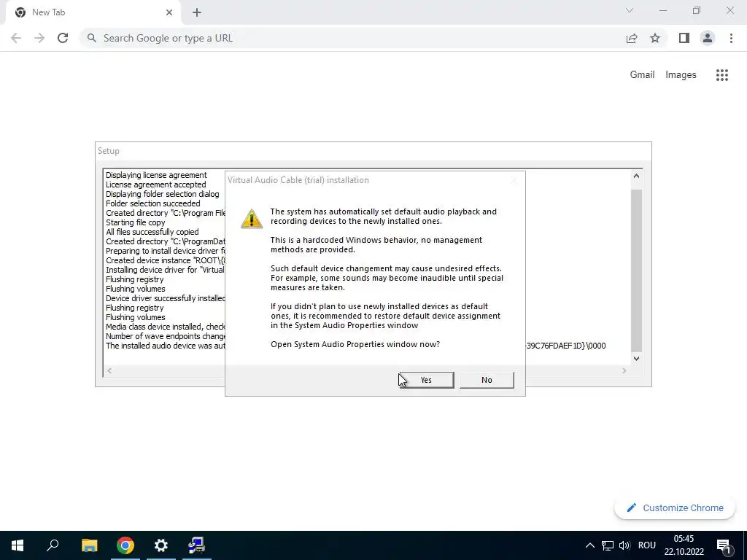Open Windows Start menu
Viewport: 747px width, 560px height.
click(18, 545)
